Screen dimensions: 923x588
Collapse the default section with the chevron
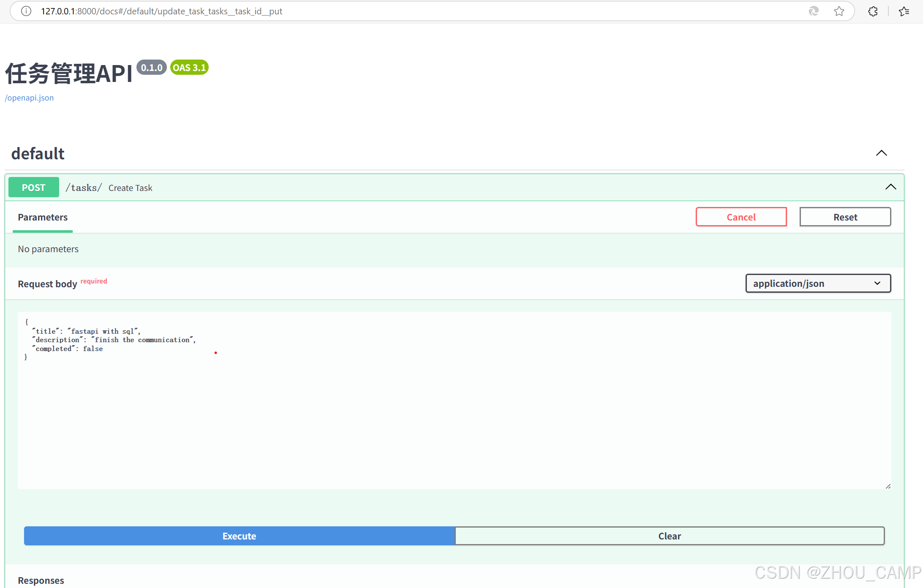[x=881, y=153]
